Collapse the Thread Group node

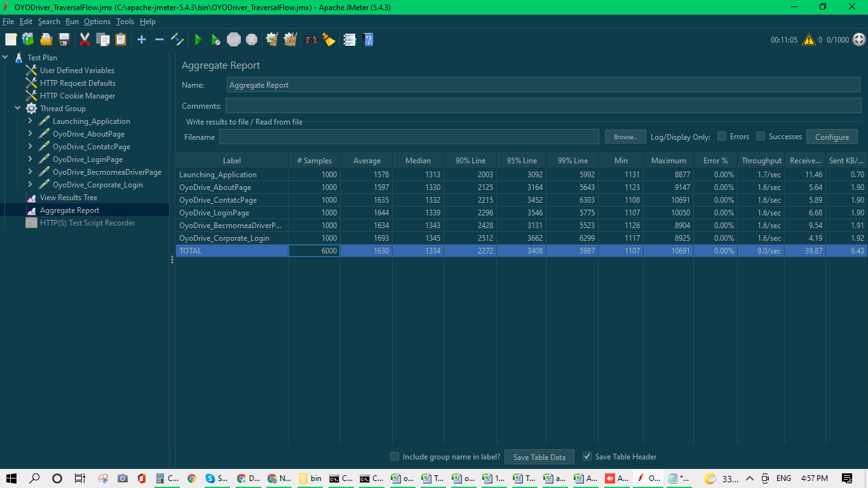tap(17, 108)
